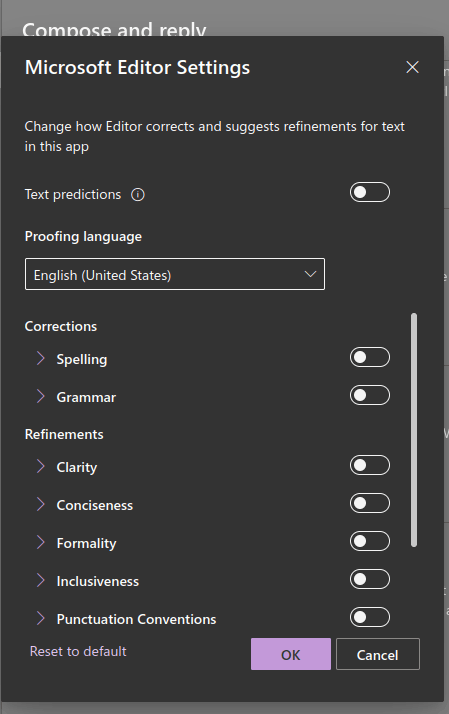This screenshot has width=449, height=714.
Task: Switch on Punctuation Conventions toggle
Action: 370,617
